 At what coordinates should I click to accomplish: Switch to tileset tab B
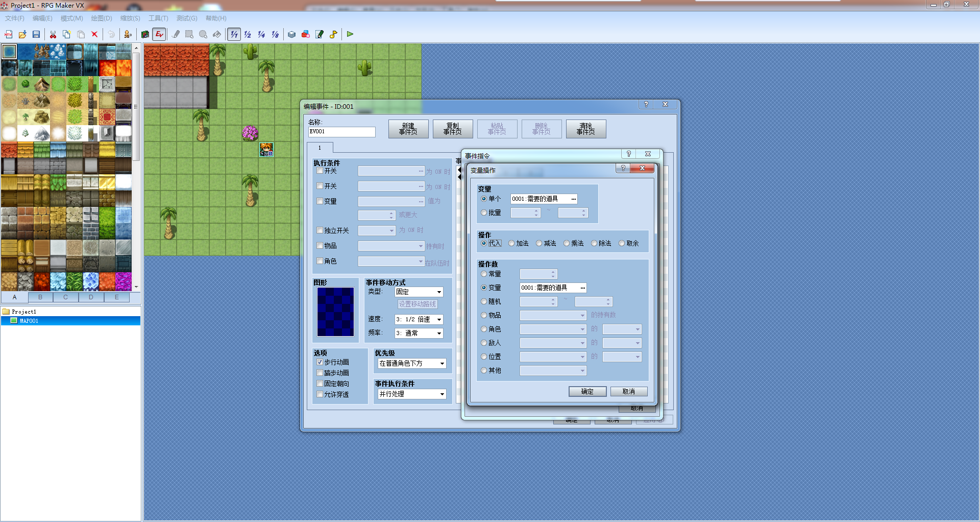40,297
